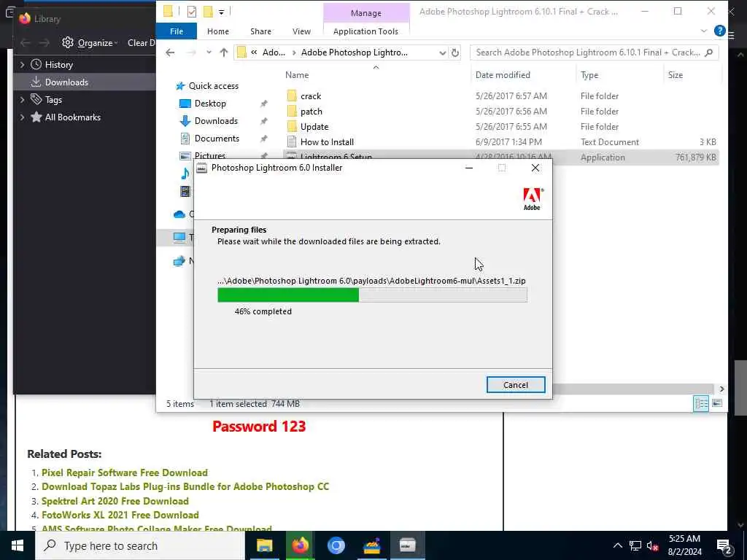Open the Quick Access Toolbar customize dropdown

pyautogui.click(x=222, y=12)
